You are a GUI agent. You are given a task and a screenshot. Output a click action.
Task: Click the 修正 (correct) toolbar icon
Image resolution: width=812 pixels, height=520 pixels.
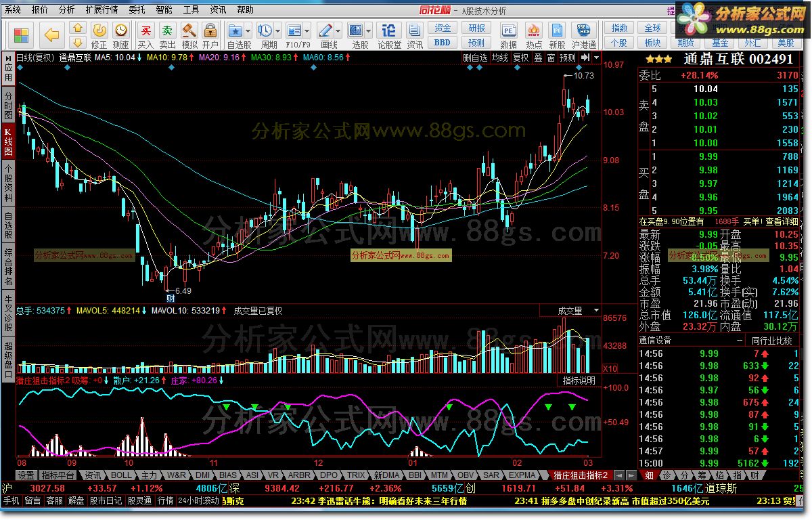[x=99, y=30]
